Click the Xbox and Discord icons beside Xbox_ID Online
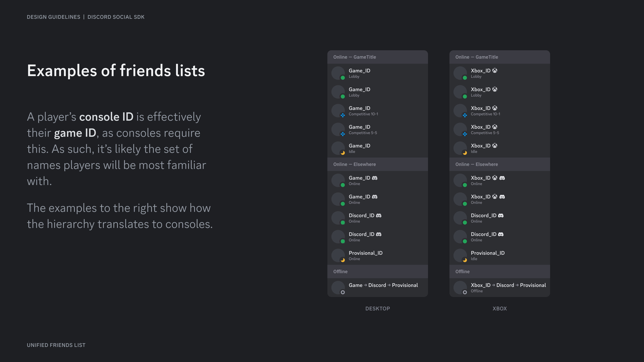The height and width of the screenshot is (362, 644). tap(499, 178)
